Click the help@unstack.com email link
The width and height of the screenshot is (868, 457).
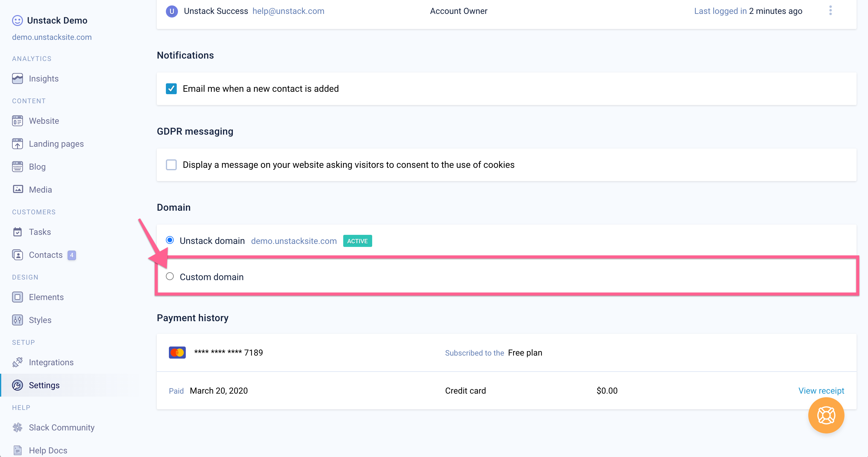tap(288, 11)
